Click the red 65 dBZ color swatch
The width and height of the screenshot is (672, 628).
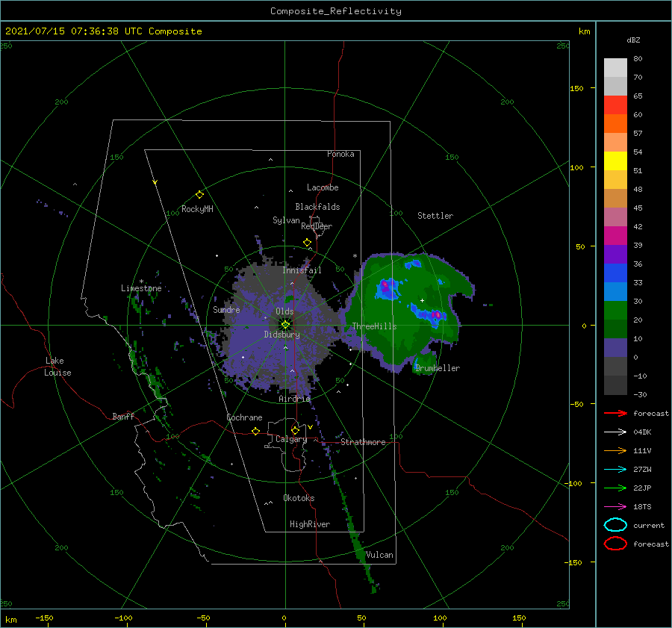[615, 105]
